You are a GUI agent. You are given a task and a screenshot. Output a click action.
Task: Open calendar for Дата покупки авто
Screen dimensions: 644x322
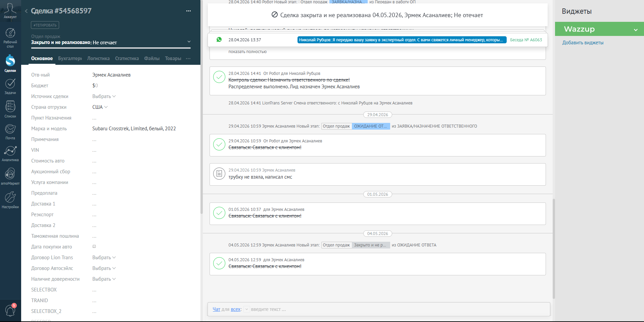click(x=94, y=246)
